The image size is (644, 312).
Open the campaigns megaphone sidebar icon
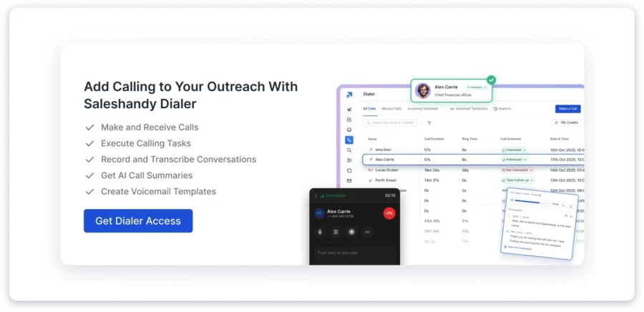click(x=349, y=109)
